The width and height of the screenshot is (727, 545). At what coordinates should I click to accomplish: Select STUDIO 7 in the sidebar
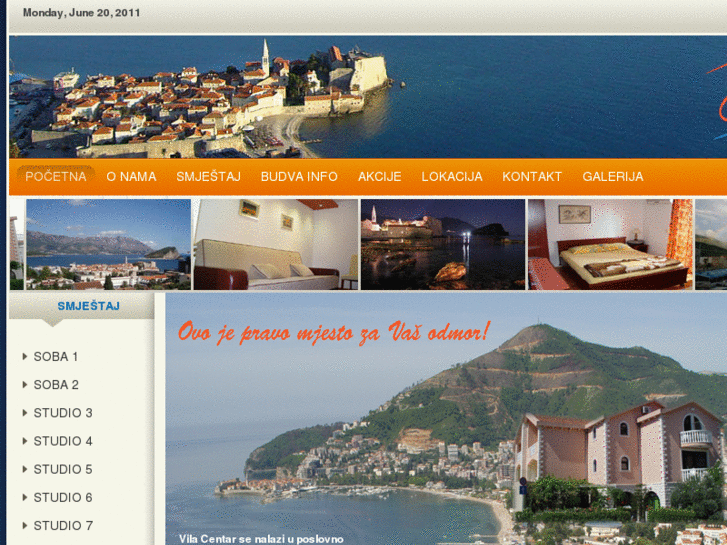pyautogui.click(x=63, y=525)
